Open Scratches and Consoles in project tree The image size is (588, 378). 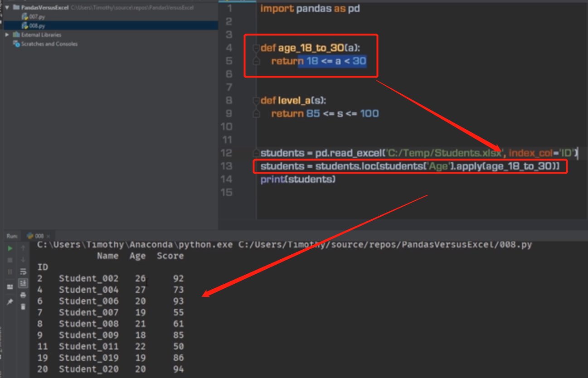[x=49, y=44]
